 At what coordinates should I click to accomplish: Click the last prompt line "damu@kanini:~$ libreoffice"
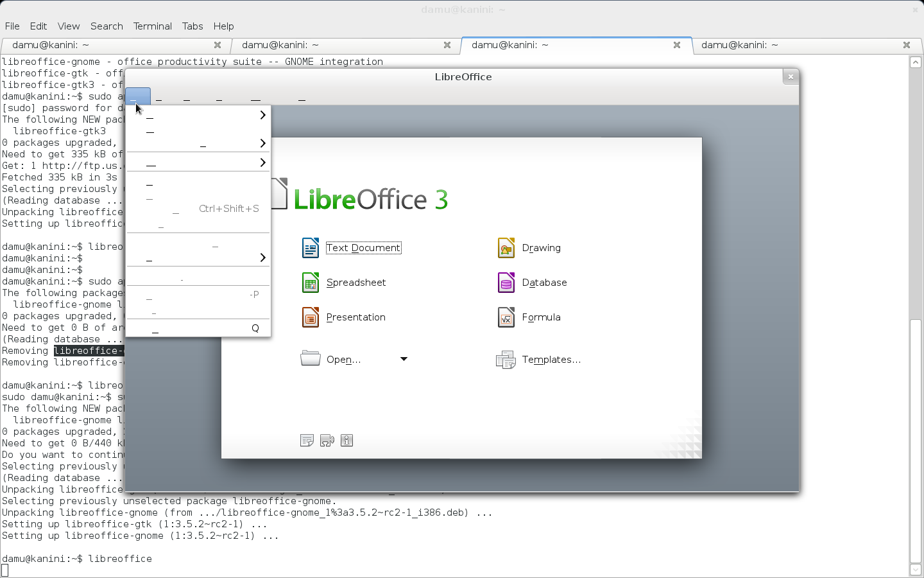click(x=77, y=559)
